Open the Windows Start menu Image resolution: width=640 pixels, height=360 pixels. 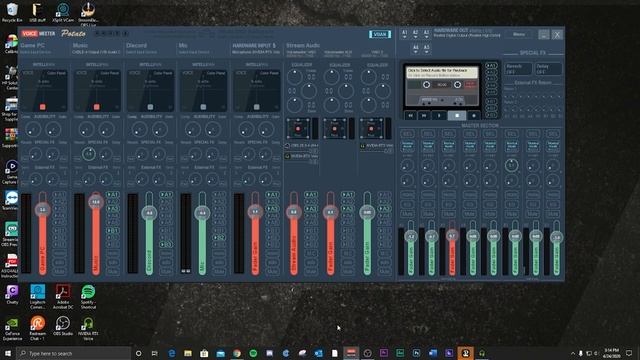click(x=8, y=353)
